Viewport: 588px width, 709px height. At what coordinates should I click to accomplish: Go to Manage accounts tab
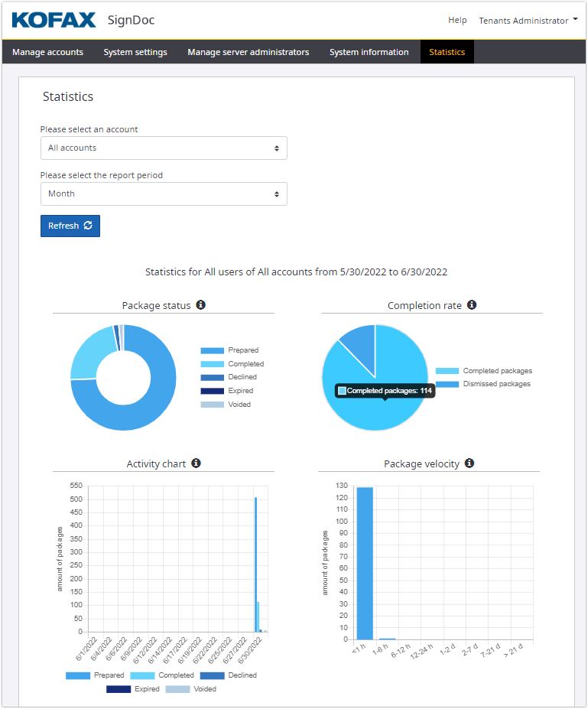pos(48,52)
